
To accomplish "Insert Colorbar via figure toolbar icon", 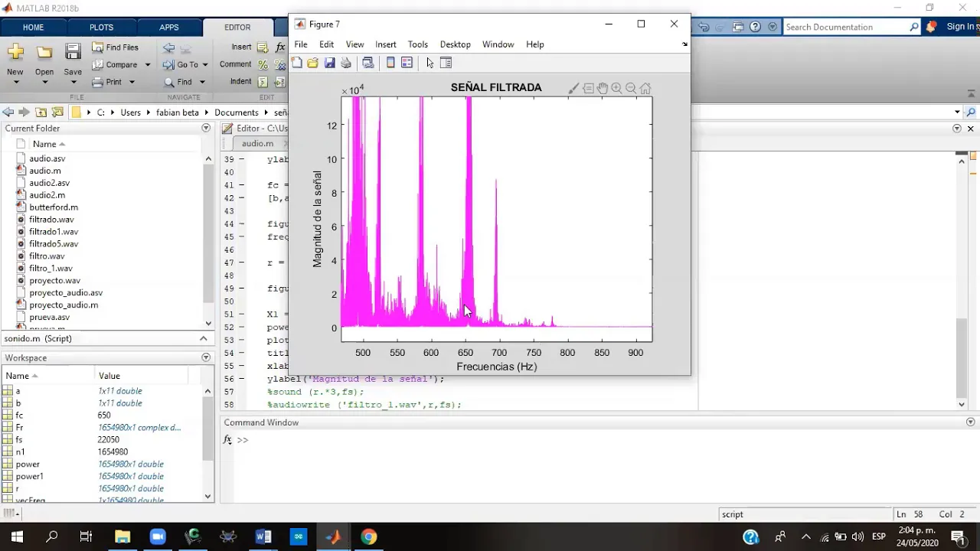I will pyautogui.click(x=390, y=63).
